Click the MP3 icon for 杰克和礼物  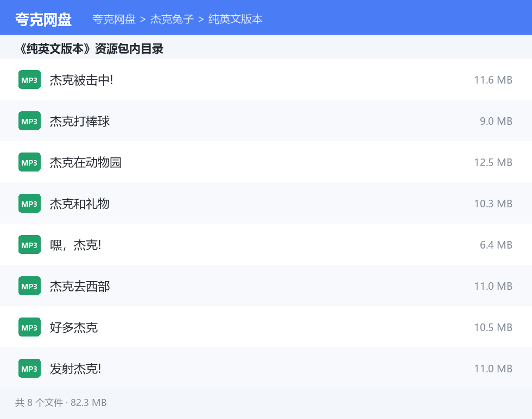pyautogui.click(x=29, y=204)
